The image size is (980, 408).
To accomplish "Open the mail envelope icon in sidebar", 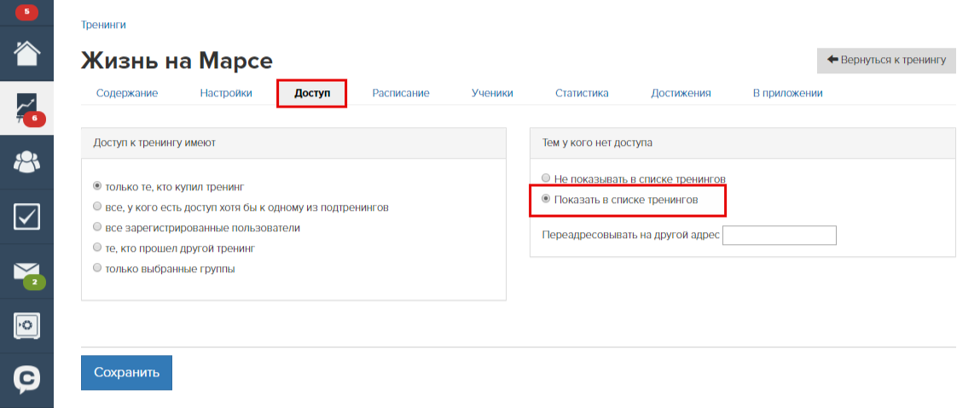I will [27, 271].
